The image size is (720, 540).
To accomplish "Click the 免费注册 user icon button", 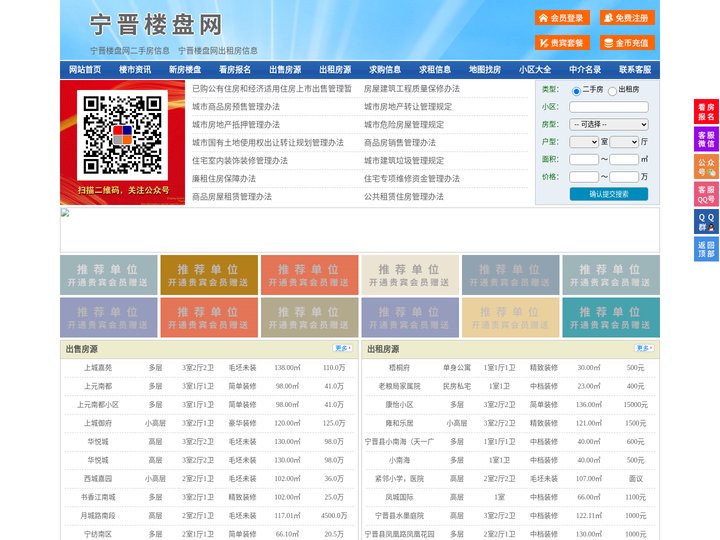I will pyautogui.click(x=627, y=18).
